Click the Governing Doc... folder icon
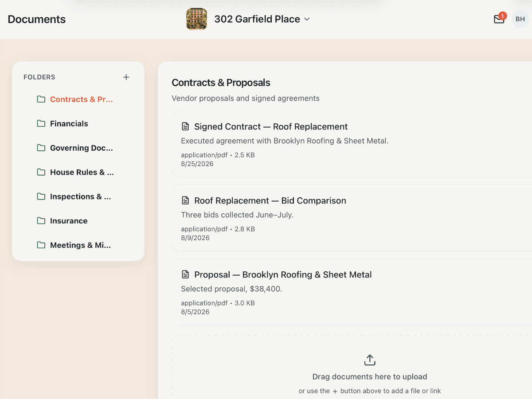 click(x=41, y=148)
